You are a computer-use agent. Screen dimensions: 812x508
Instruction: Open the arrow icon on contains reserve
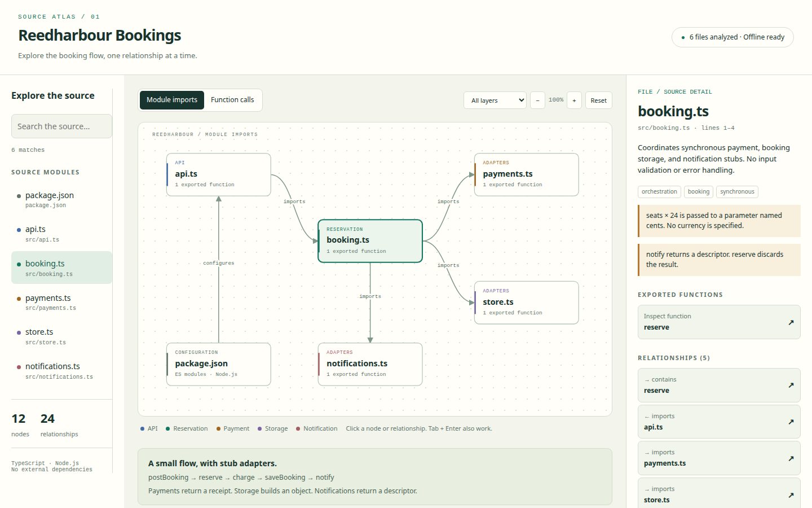click(x=791, y=385)
